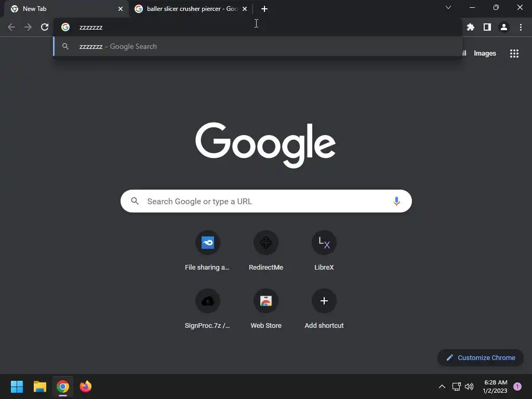Click the forward navigation arrow
Screen dimensions: 532x399
[x=28, y=27]
